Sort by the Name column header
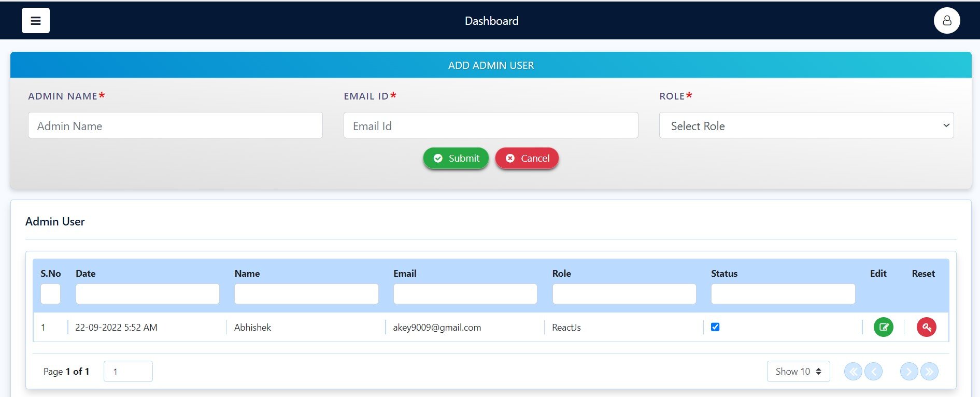 point(247,274)
